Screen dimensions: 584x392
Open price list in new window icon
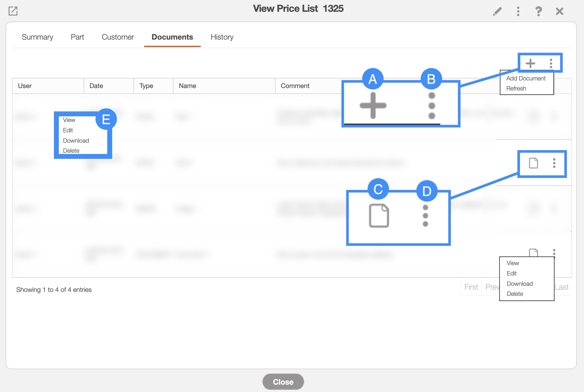(13, 11)
